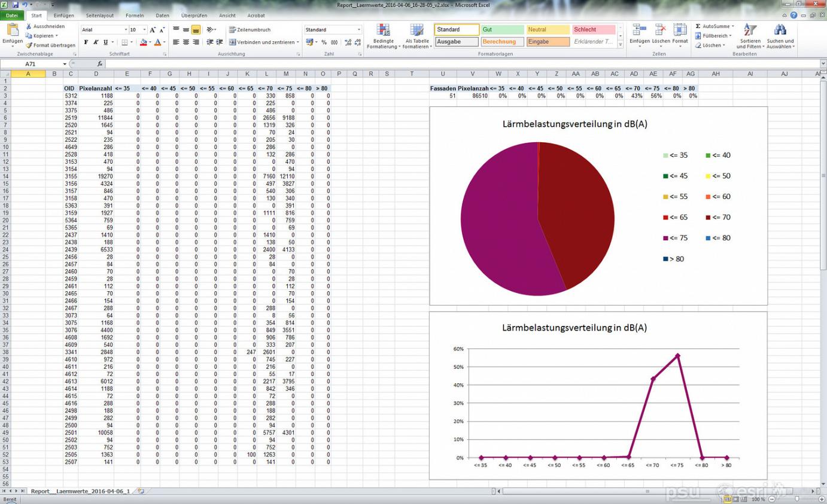
Task: Apply the fill color bucket
Action: point(143,42)
